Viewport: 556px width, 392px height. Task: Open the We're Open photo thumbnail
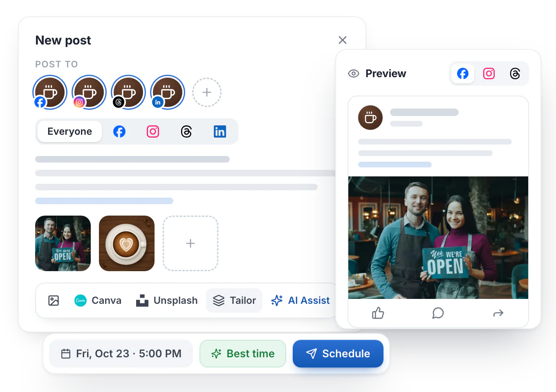click(63, 243)
